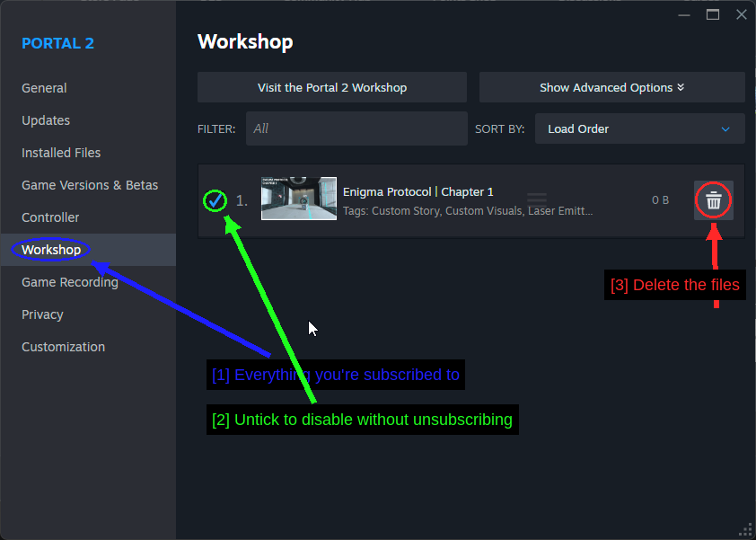Open the Enigma Protocol thumbnail image
Viewport: 756px width, 540px height.
click(x=299, y=199)
